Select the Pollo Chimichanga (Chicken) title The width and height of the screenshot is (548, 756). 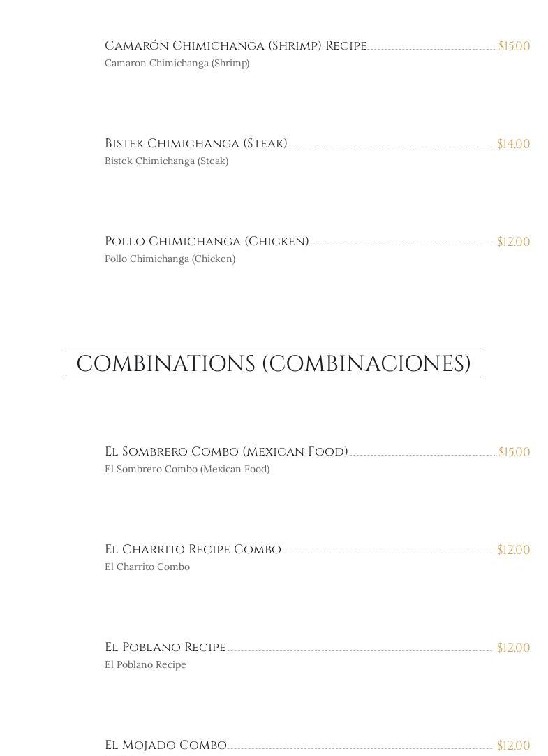[x=207, y=242]
